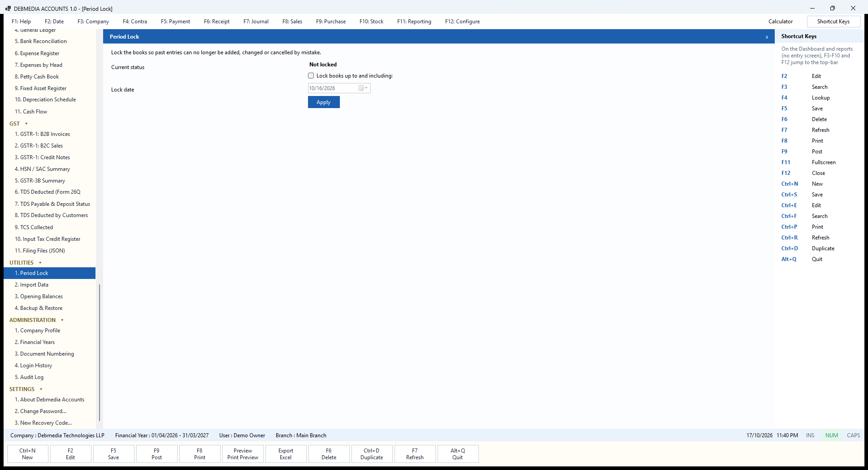Open the Lock date calendar dropdown
Viewport: 868px width, 470px height.
[364, 88]
